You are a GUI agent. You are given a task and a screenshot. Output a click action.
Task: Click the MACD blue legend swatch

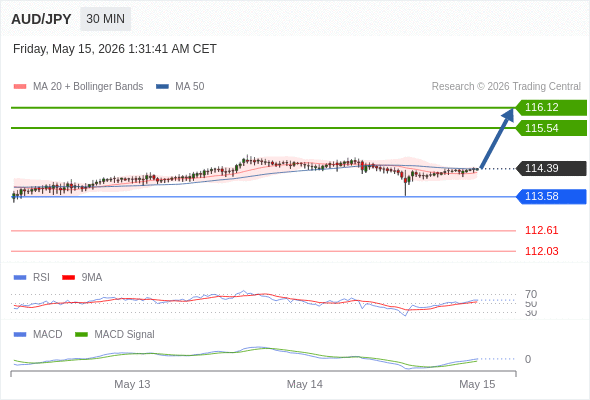click(20, 335)
